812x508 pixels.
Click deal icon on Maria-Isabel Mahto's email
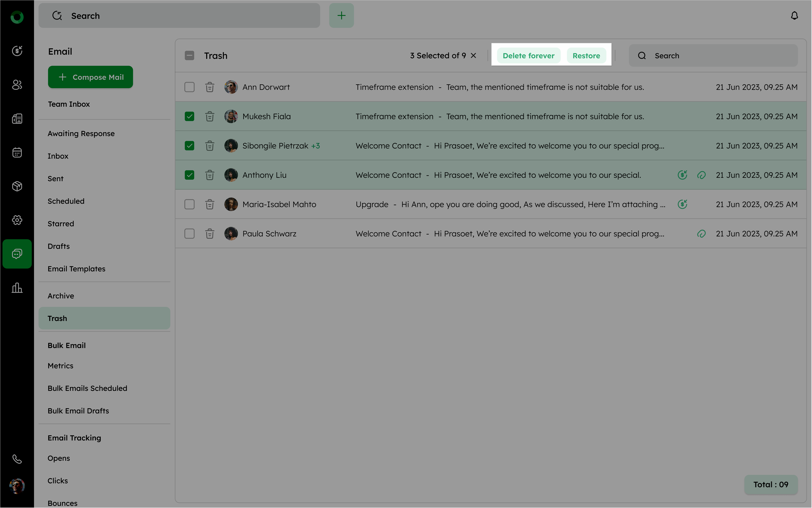point(682,204)
